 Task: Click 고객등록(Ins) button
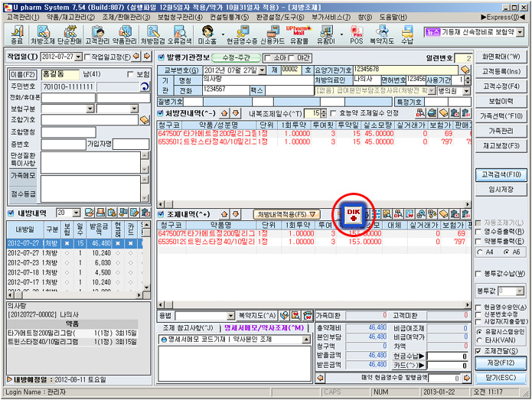[x=501, y=72]
